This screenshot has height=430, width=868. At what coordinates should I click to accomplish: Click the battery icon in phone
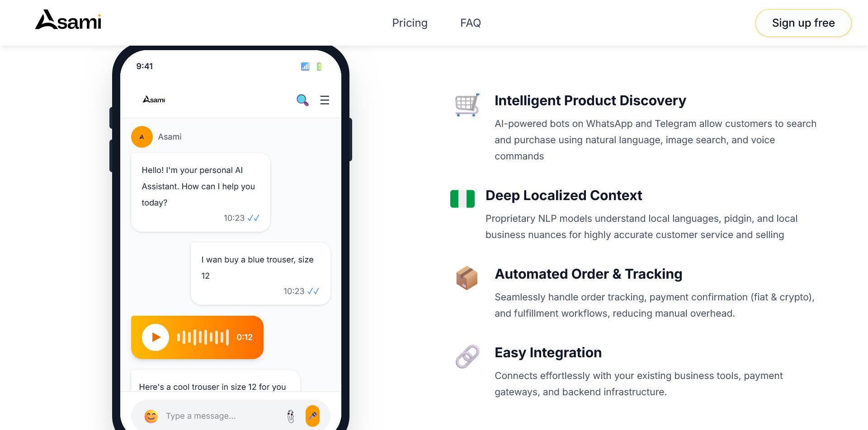pyautogui.click(x=319, y=66)
